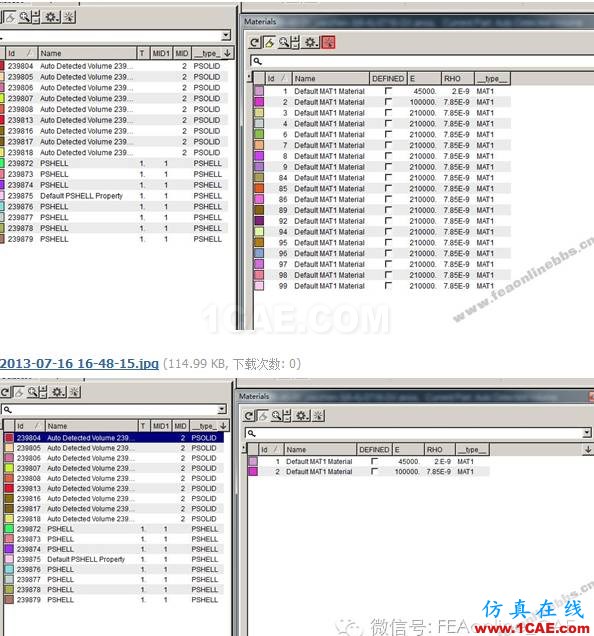This screenshot has height=636, width=594.
Task: Click the down-arrow at lower Materials header's right end
Action: pyautogui.click(x=588, y=449)
